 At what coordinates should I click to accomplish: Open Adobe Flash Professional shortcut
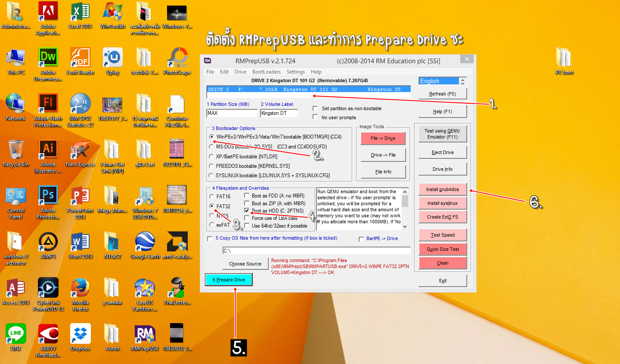48,111
